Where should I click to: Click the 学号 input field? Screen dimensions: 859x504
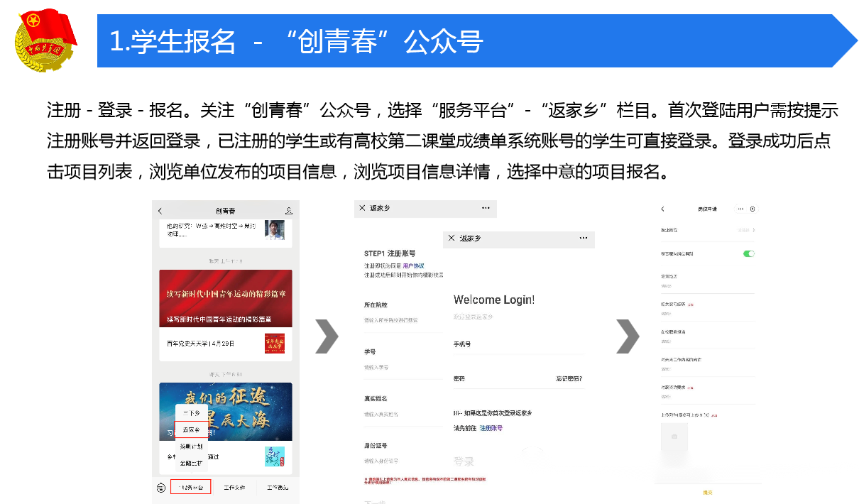tap(403, 368)
